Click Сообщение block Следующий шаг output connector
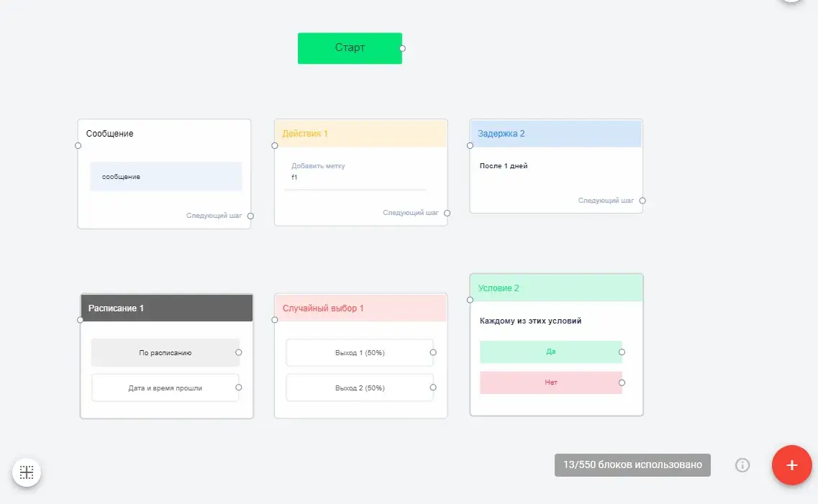The image size is (818, 504). [x=250, y=216]
